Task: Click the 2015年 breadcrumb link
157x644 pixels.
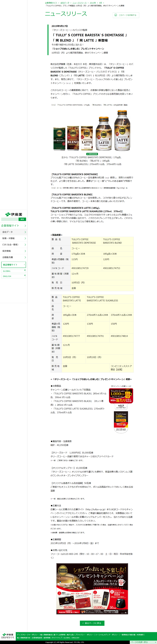Action: point(93,3)
